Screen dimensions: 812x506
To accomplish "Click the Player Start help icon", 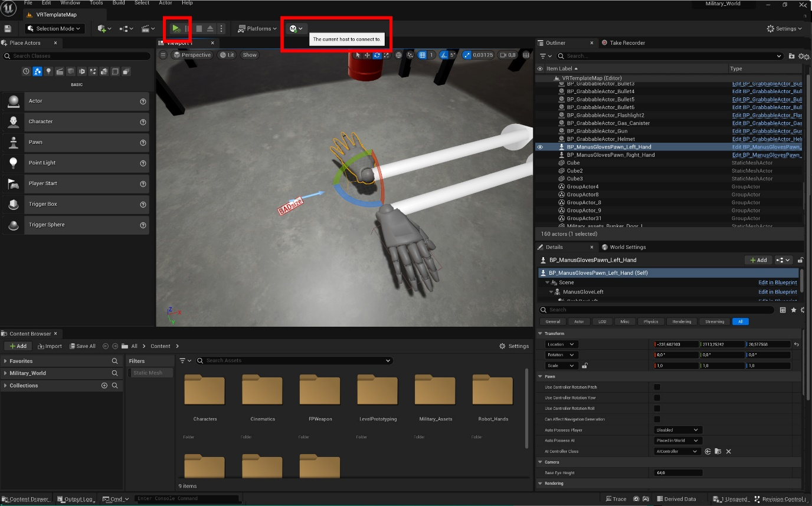I will click(143, 183).
